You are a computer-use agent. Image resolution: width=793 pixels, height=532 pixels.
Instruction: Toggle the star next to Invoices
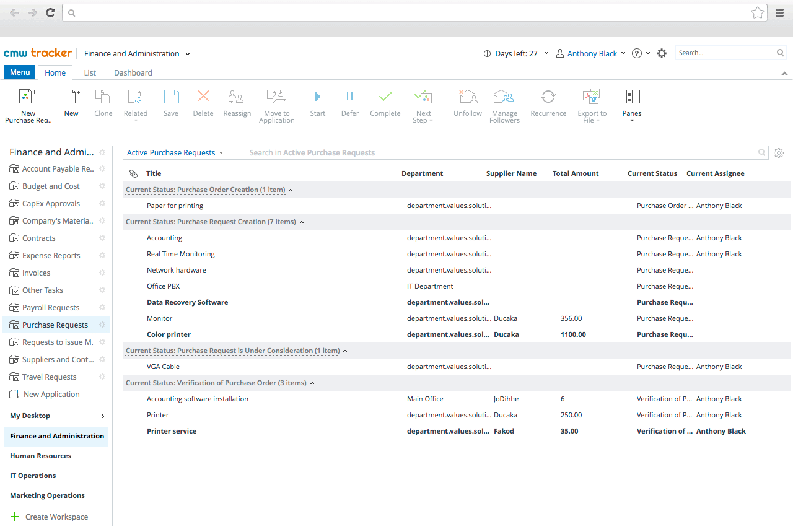pyautogui.click(x=102, y=273)
